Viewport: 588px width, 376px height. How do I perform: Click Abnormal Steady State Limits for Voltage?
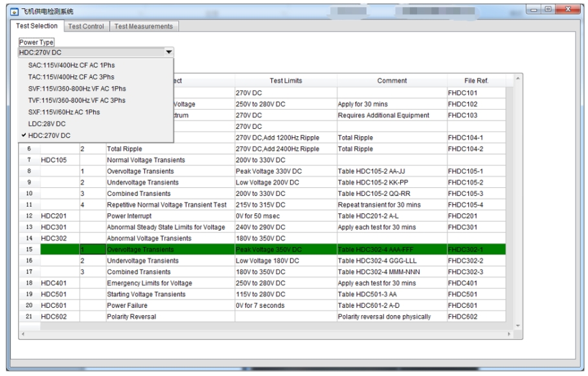coord(170,227)
